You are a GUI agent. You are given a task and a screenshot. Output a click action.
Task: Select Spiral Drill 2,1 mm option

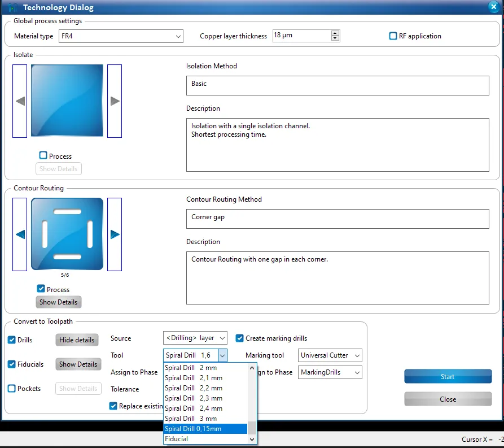click(x=205, y=378)
